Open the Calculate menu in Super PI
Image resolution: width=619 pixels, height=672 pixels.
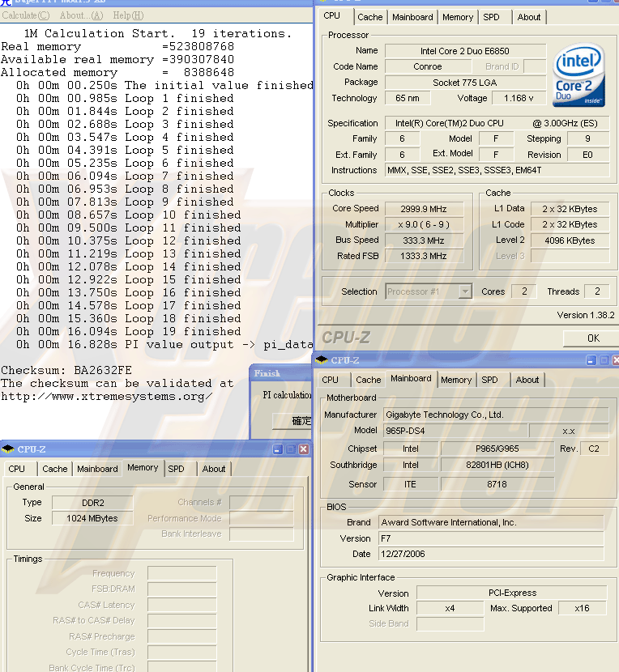[25, 15]
